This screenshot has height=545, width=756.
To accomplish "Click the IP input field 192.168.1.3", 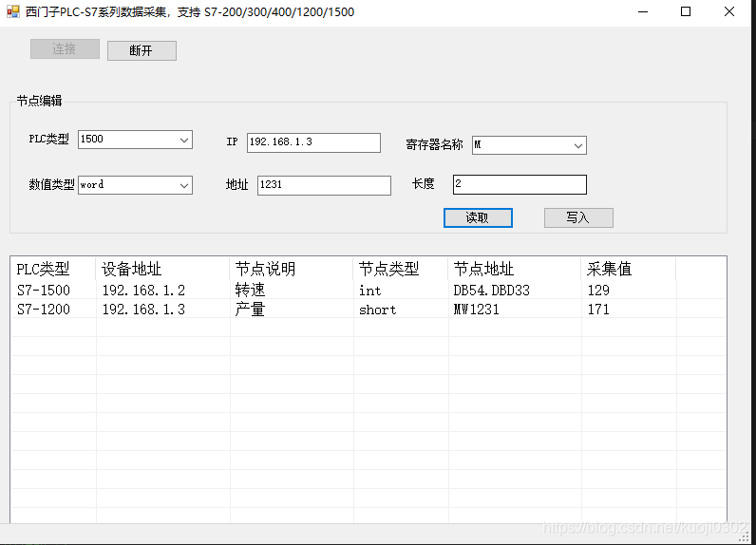I will pyautogui.click(x=313, y=142).
